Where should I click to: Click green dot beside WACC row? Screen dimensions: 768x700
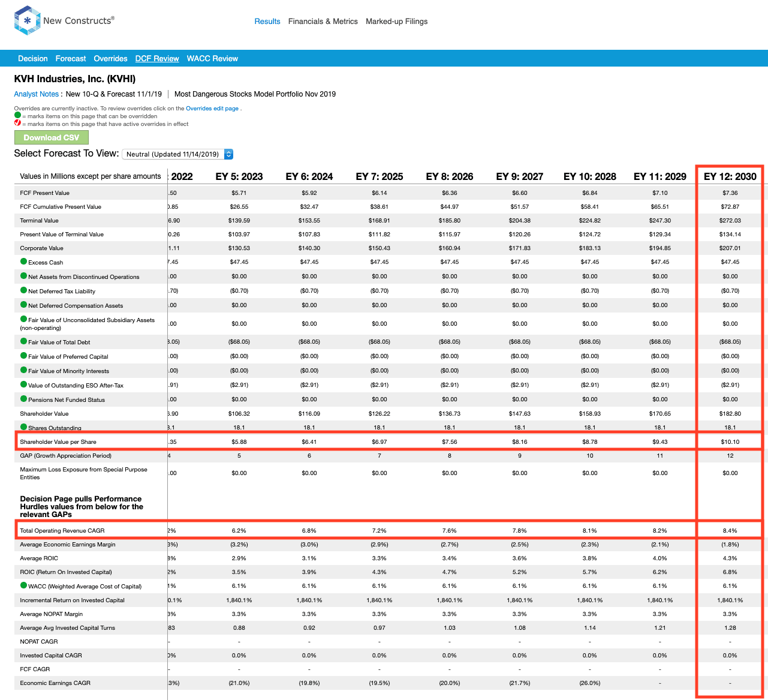(x=24, y=585)
